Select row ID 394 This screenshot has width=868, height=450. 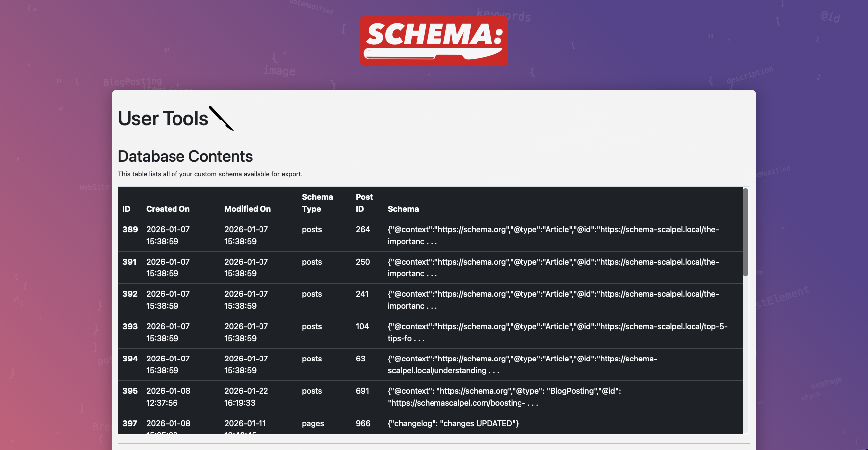tap(130, 359)
